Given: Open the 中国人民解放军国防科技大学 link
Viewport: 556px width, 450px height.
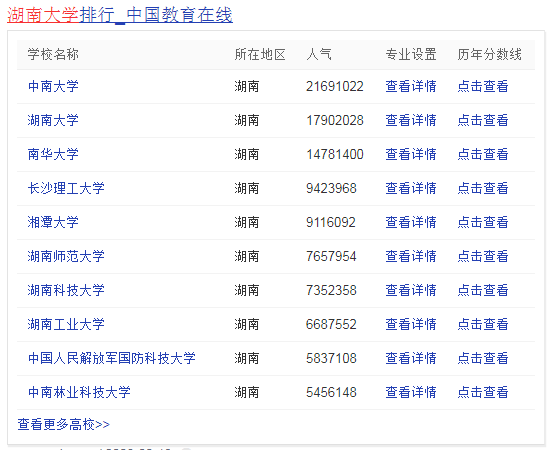Looking at the screenshot, I should [112, 359].
